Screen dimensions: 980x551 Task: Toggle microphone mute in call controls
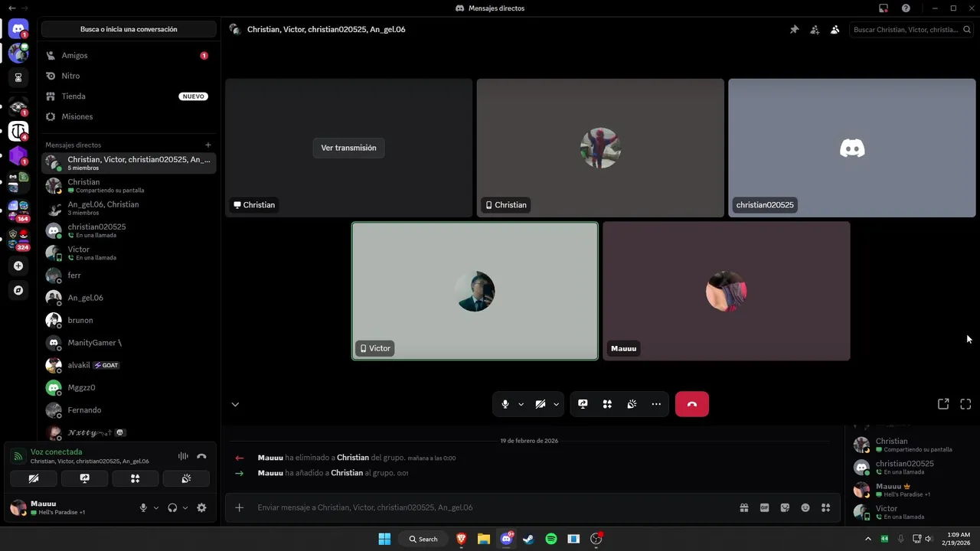point(505,404)
